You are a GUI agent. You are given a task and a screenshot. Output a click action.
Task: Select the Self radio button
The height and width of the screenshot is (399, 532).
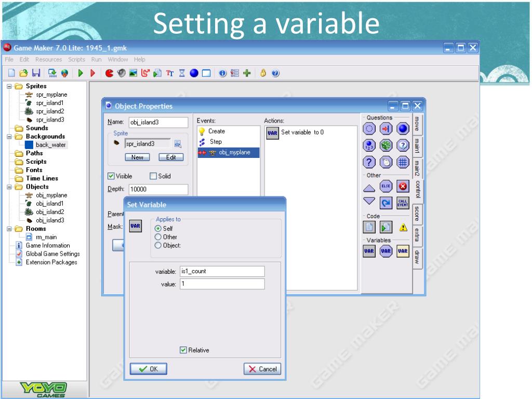[x=158, y=229]
